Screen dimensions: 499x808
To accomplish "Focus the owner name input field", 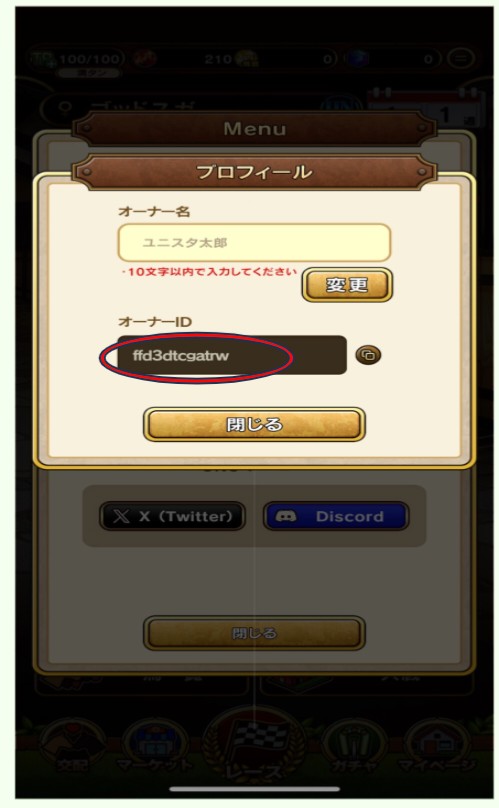I will point(254,243).
